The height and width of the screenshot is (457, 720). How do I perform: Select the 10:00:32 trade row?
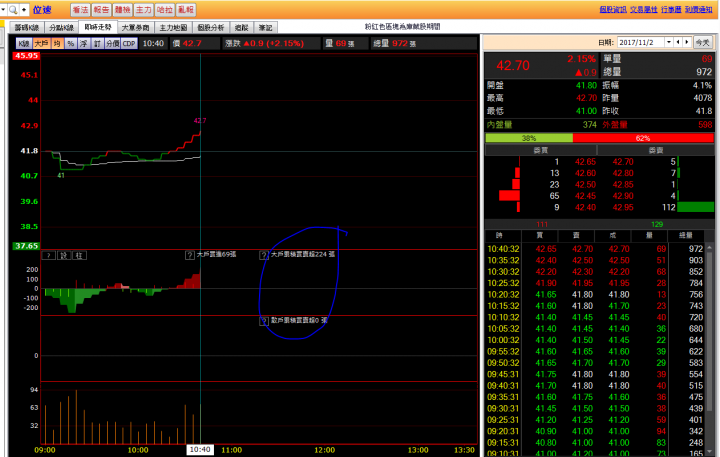(595, 340)
